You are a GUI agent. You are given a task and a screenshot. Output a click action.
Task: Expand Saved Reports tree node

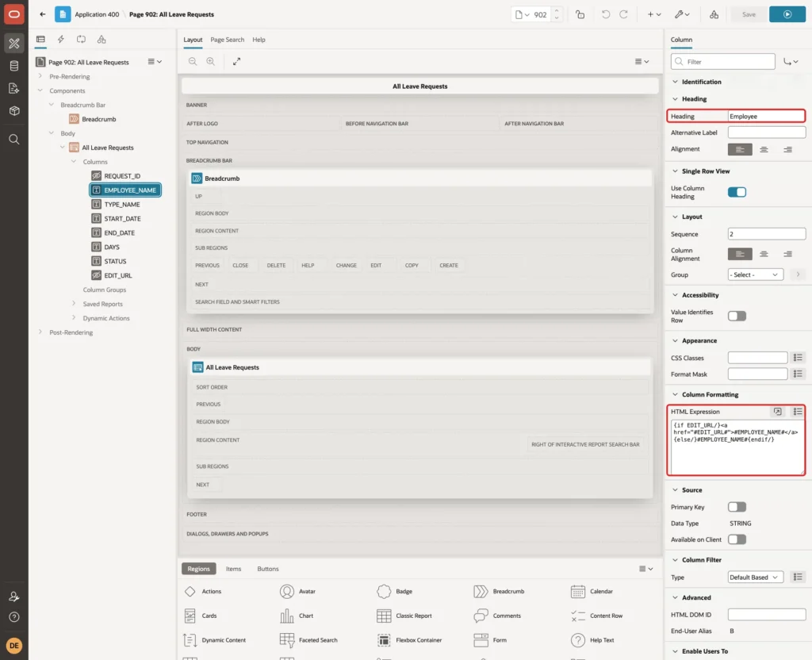(x=74, y=304)
